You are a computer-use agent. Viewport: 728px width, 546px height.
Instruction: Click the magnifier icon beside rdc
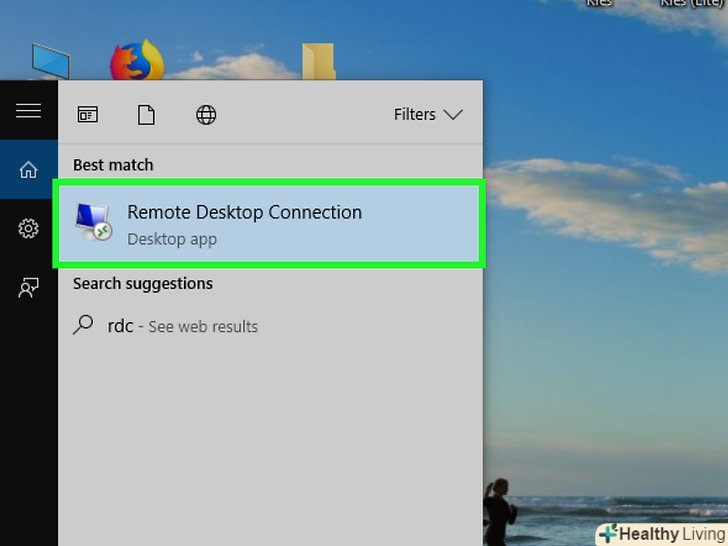coord(83,325)
